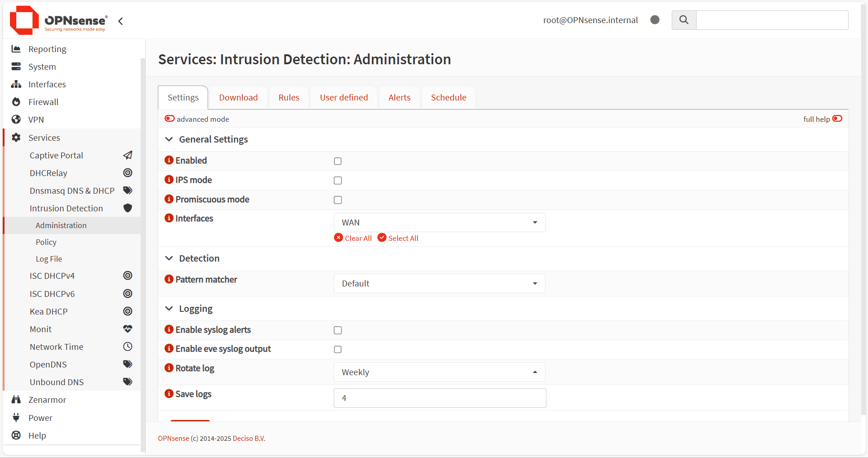Switch to the Download tab

pos(238,98)
